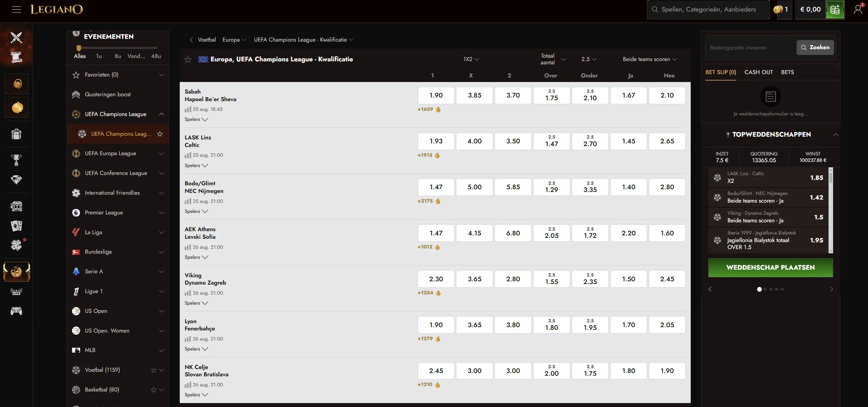The height and width of the screenshot is (407, 868).
Task: Open the 2.5 total line dropdown
Action: pyautogui.click(x=589, y=59)
